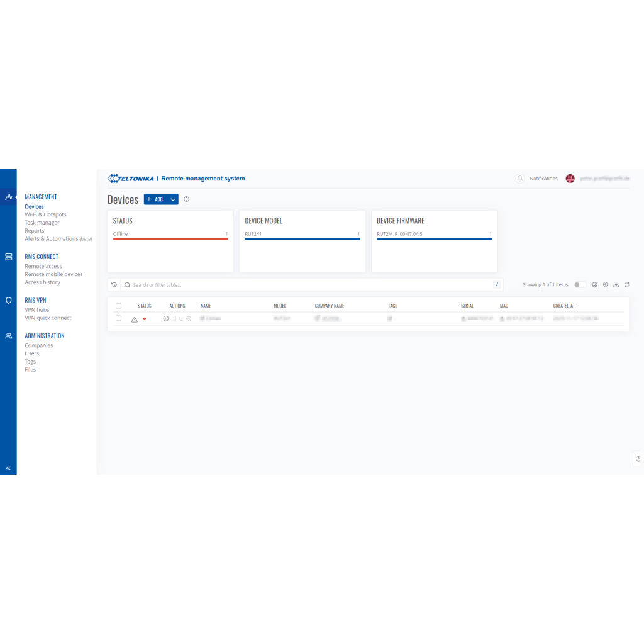
Task: Collapse the sidebar with double chevron
Action: (x=8, y=468)
